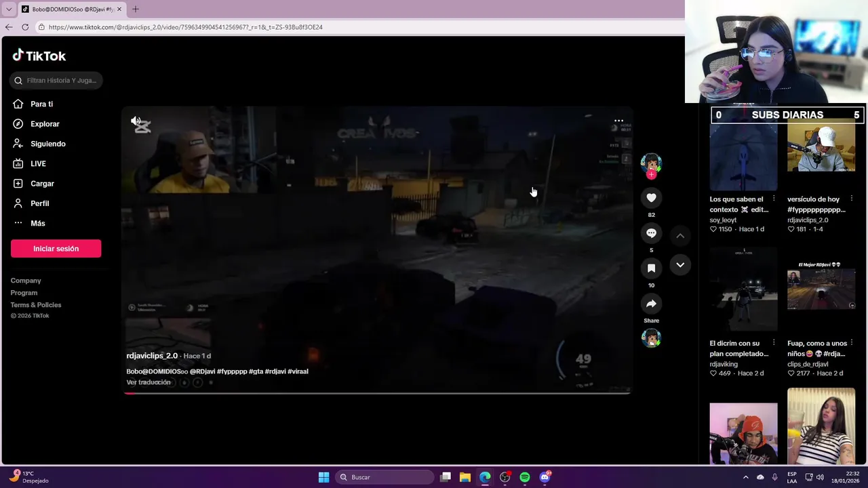Reload the page with the refresh icon
The height and width of the screenshot is (488, 868).
(25, 27)
